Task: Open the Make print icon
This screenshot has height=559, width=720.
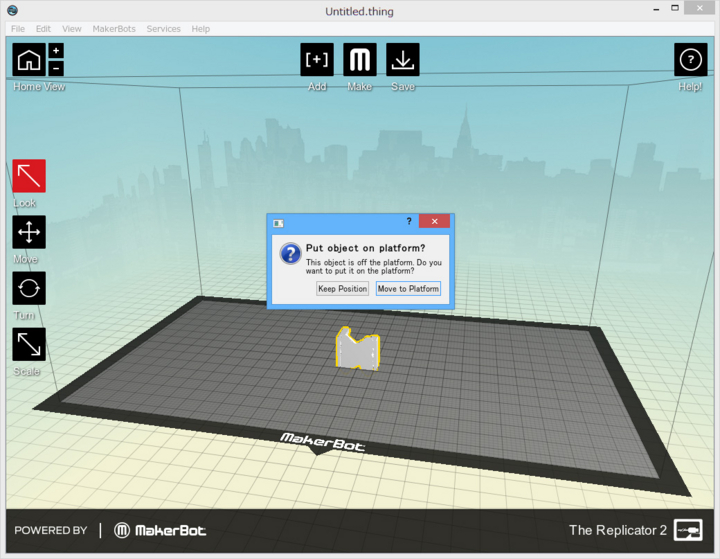Action: tap(360, 60)
